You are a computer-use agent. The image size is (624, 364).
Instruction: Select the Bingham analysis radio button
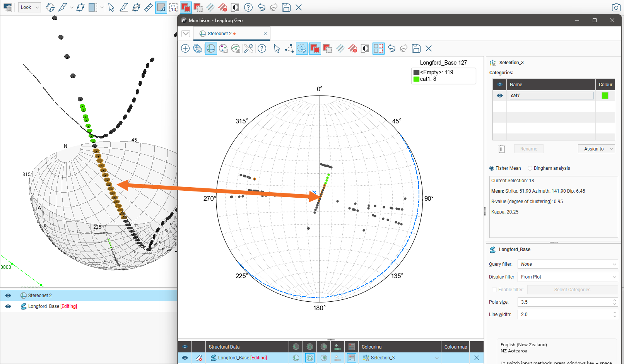pos(530,168)
